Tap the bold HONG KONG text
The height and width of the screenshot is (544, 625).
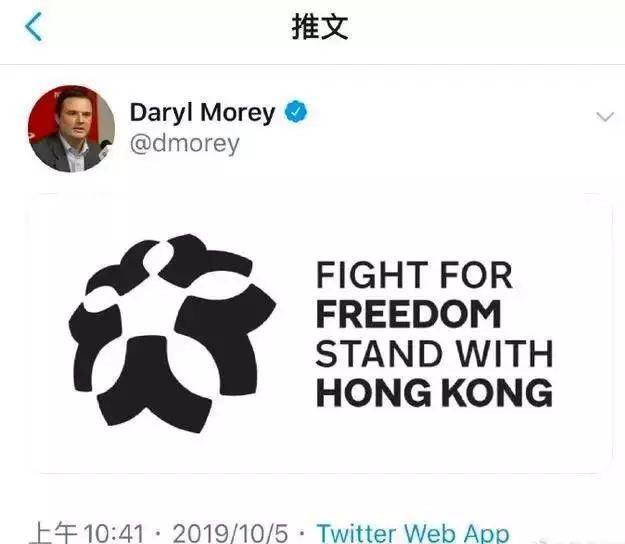(x=434, y=393)
